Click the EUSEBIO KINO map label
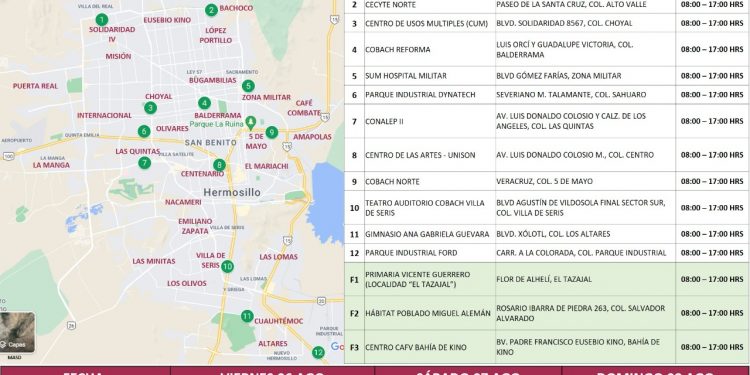The height and width of the screenshot is (375, 750). point(167,20)
